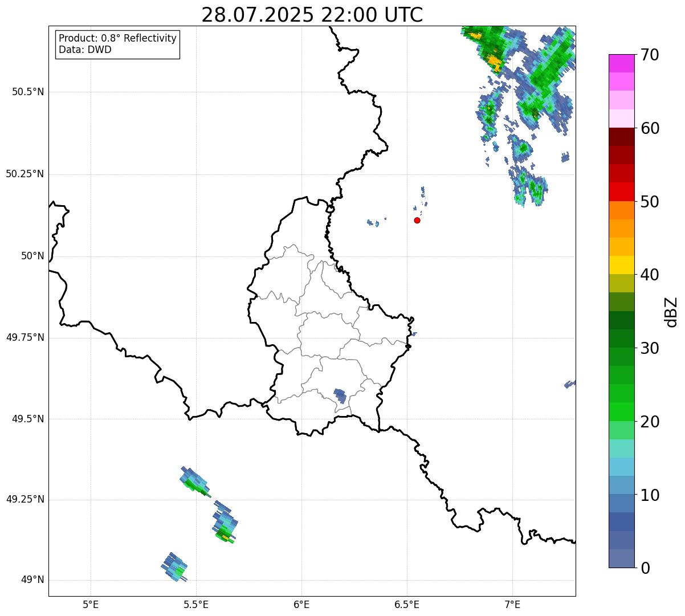This screenshot has width=685, height=616.
Task: Click the dBZ colorbar axis label
Action: 671,311
